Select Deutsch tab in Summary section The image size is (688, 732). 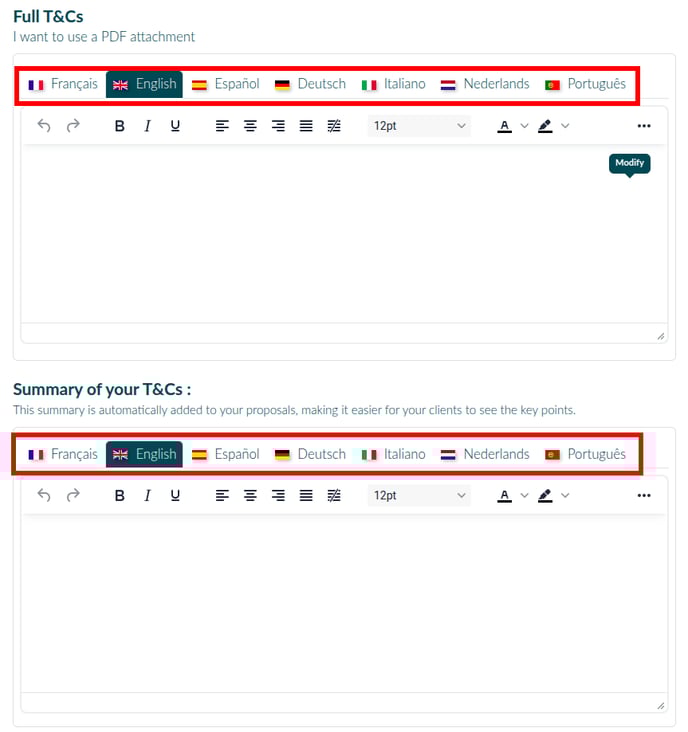click(310, 454)
